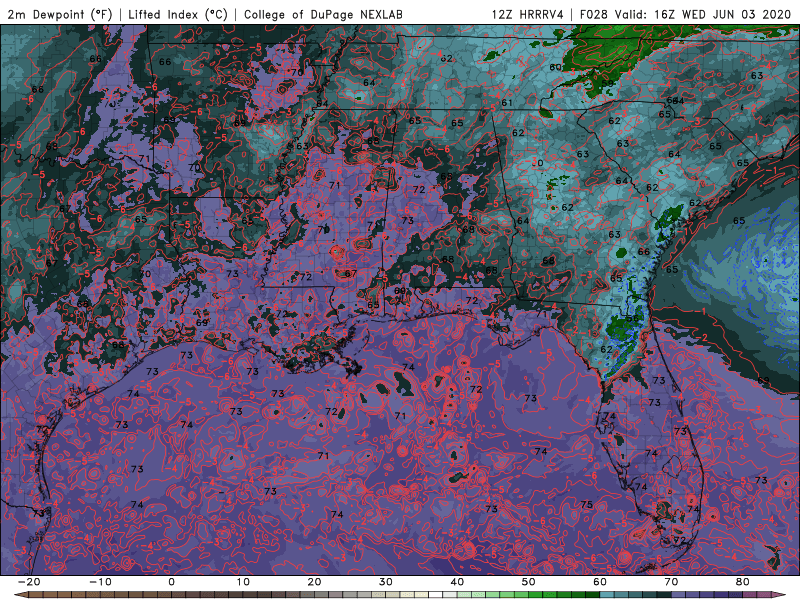Image resolution: width=800 pixels, height=600 pixels.
Task: Click the 10 label on the color scale
Action: coord(243,582)
